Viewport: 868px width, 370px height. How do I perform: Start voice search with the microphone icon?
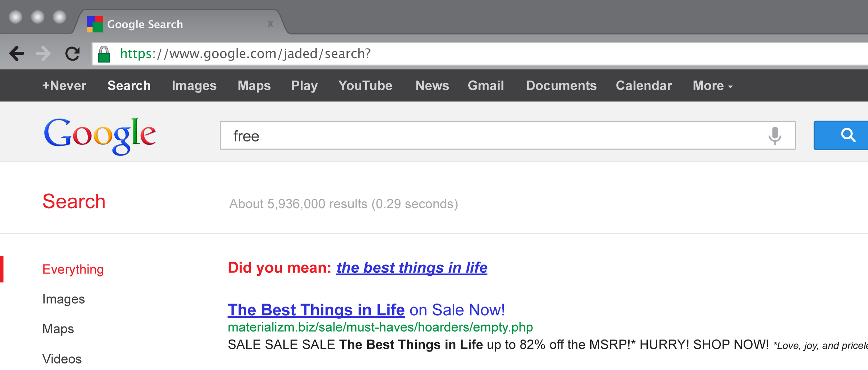tap(775, 136)
